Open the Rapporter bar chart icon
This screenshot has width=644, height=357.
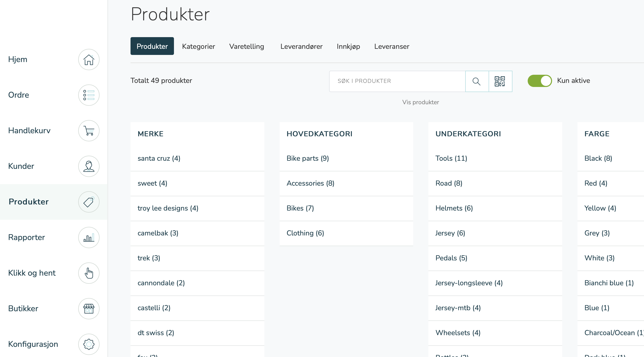[89, 237]
